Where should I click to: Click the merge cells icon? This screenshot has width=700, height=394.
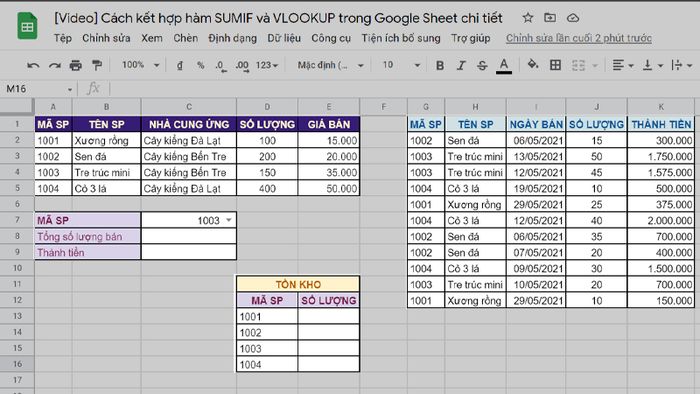(578, 66)
